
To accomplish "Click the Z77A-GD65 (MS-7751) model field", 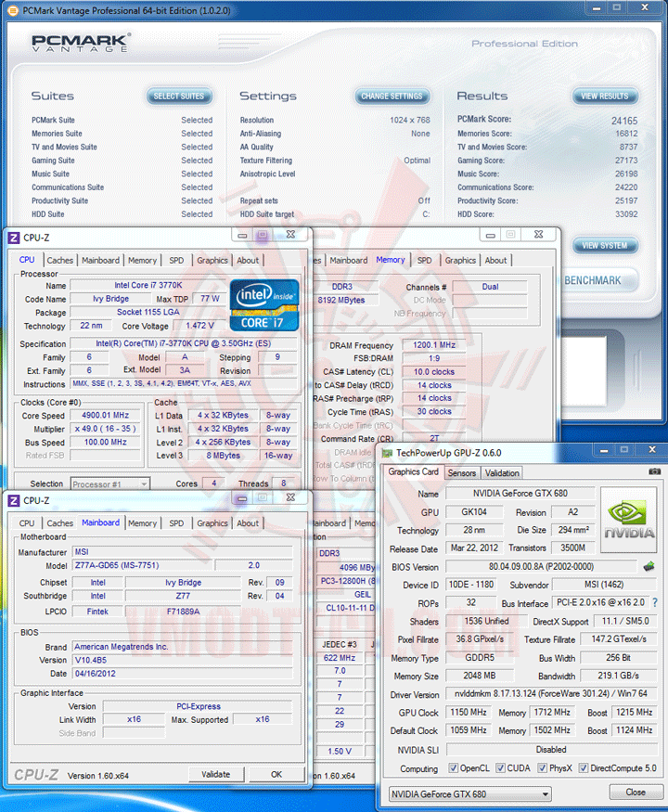I will [x=142, y=565].
